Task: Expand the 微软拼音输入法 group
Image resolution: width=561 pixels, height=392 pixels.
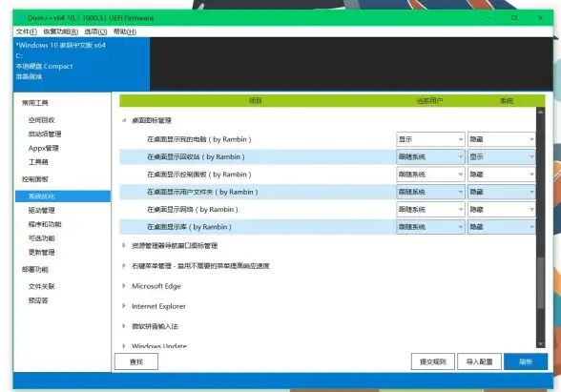Action: point(124,326)
